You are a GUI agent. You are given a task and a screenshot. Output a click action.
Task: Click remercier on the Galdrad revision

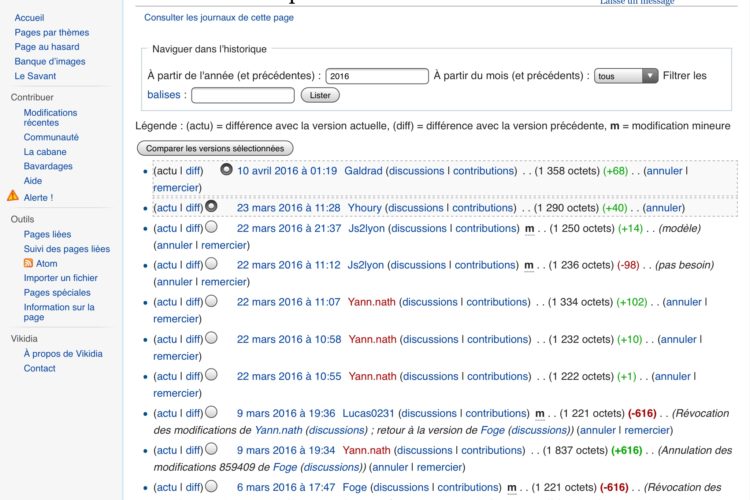[x=175, y=188]
